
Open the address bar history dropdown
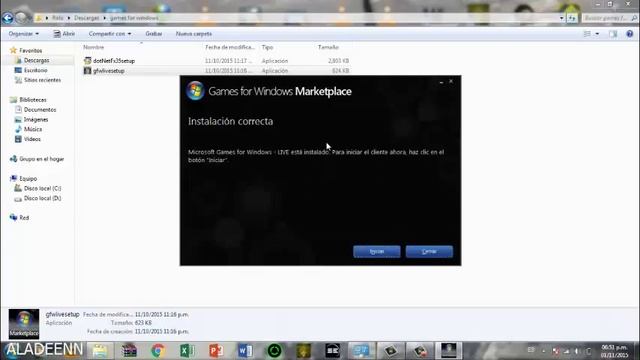[562, 18]
